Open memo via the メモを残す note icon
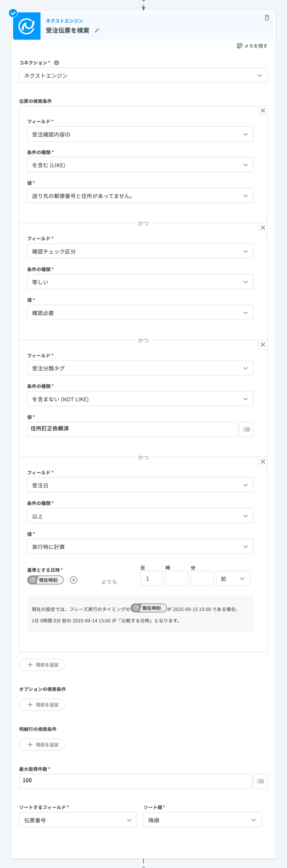 pyautogui.click(x=239, y=46)
